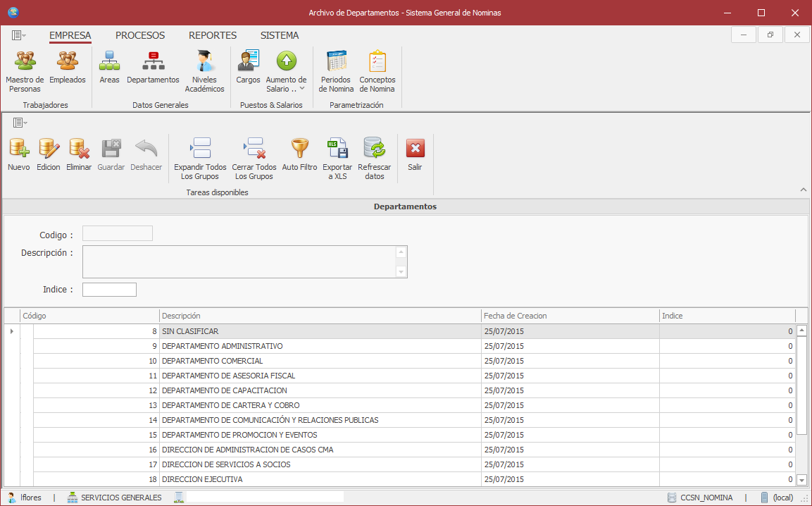This screenshot has width=812, height=506.
Task: Click the CCSN_NOMINA database status icon
Action: click(x=672, y=498)
